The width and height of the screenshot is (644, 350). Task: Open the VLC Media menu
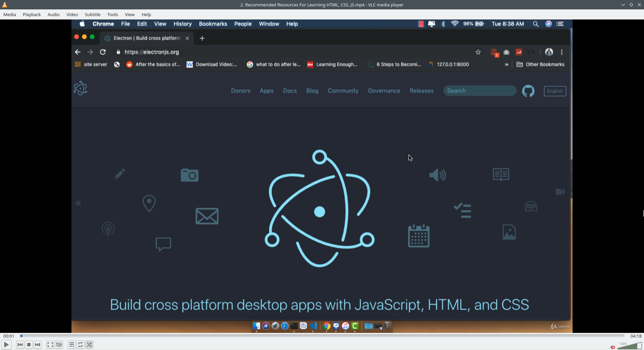pyautogui.click(x=10, y=14)
